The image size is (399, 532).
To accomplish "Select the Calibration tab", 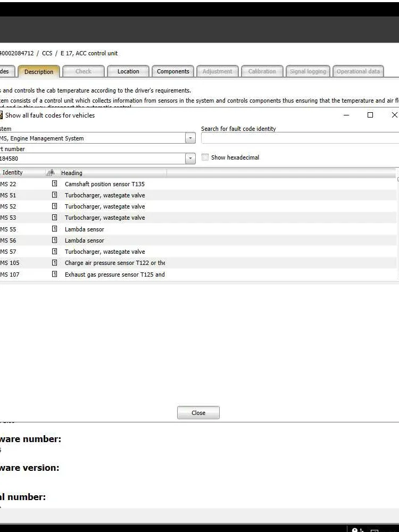I will pos(262,71).
